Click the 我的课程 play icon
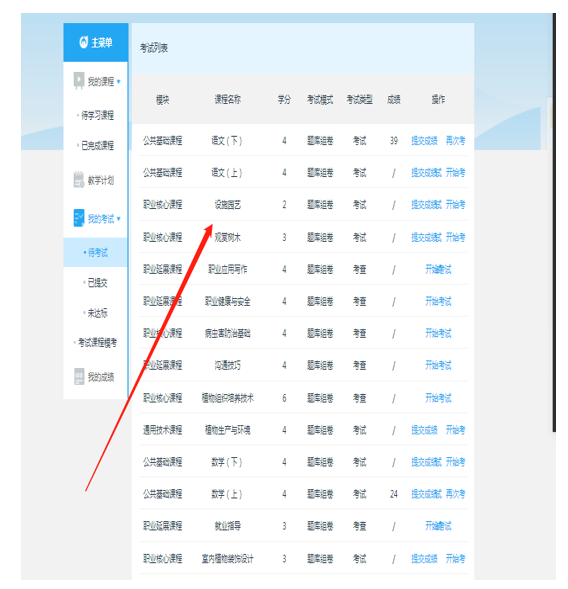 [x=79, y=80]
